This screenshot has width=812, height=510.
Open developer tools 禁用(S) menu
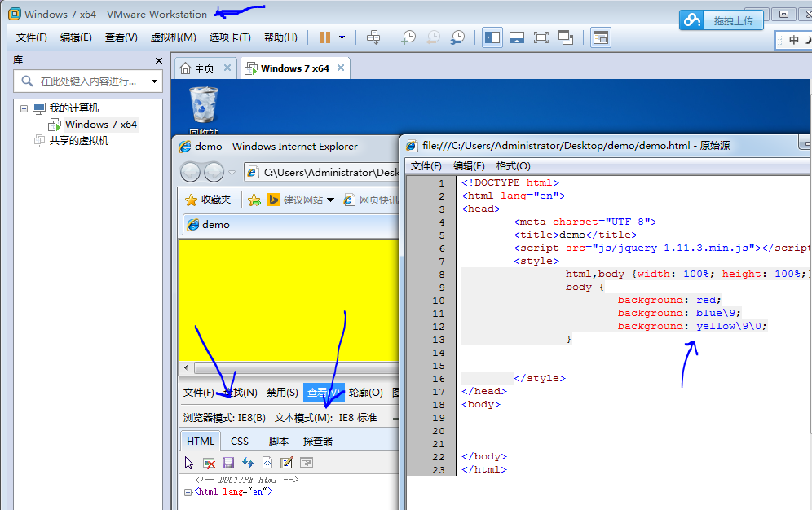[x=282, y=393]
